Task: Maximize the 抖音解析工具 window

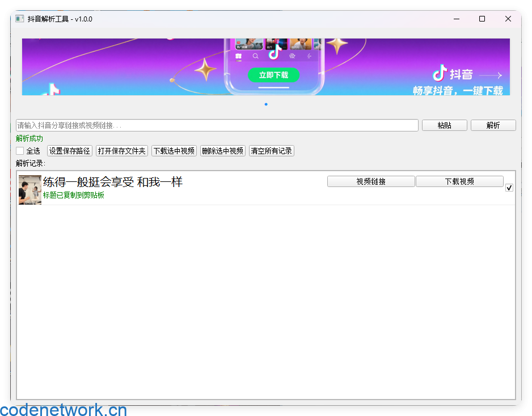Action: pyautogui.click(x=482, y=19)
